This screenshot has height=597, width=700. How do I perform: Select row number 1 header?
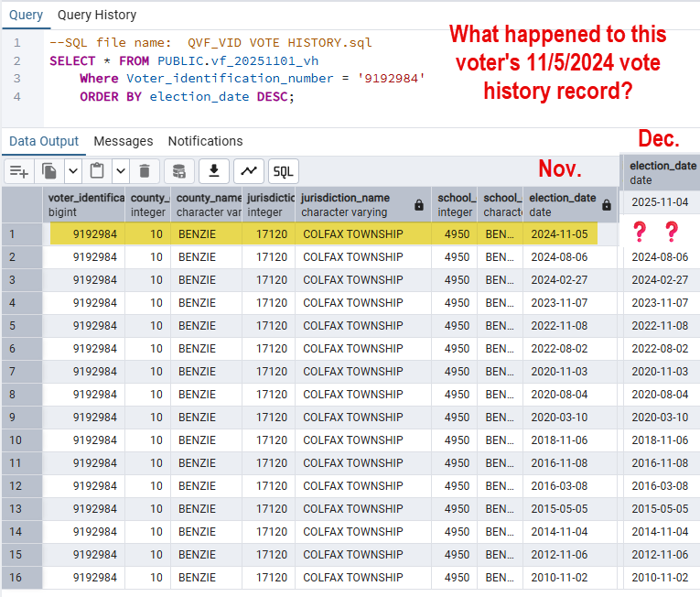click(x=22, y=234)
